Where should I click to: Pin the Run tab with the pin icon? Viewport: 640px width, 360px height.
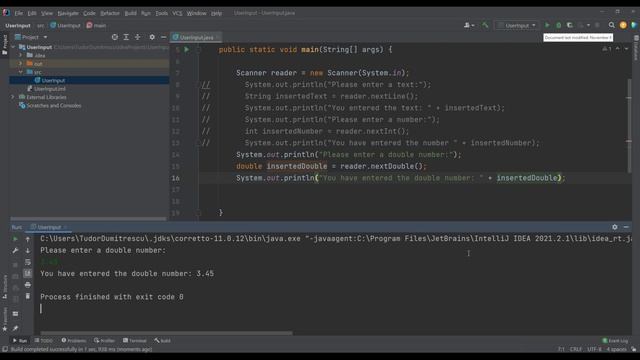point(15,328)
